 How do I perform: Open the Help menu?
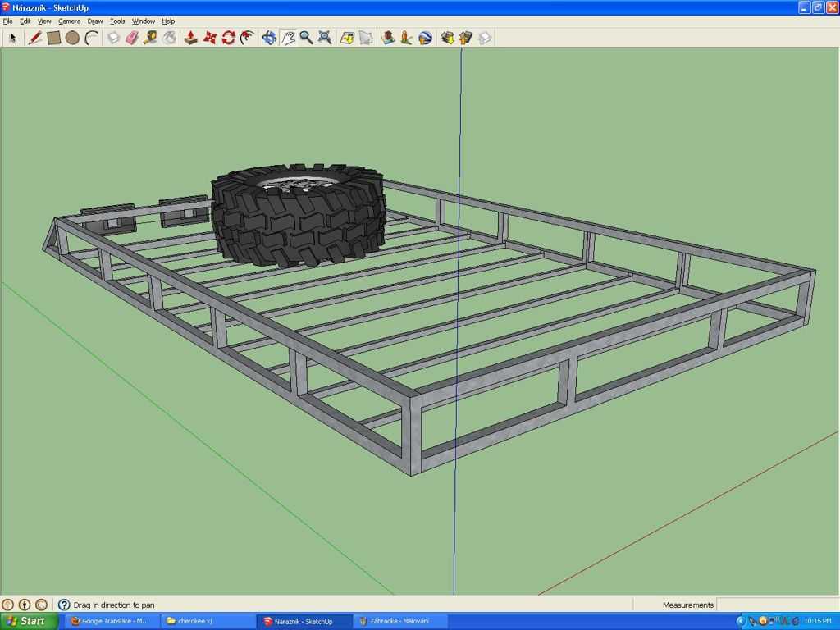click(168, 21)
